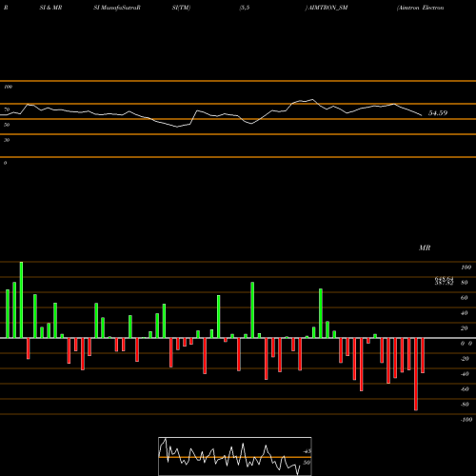Click the last red MR bar on right
This screenshot has height=476, width=476.
(x=423, y=355)
